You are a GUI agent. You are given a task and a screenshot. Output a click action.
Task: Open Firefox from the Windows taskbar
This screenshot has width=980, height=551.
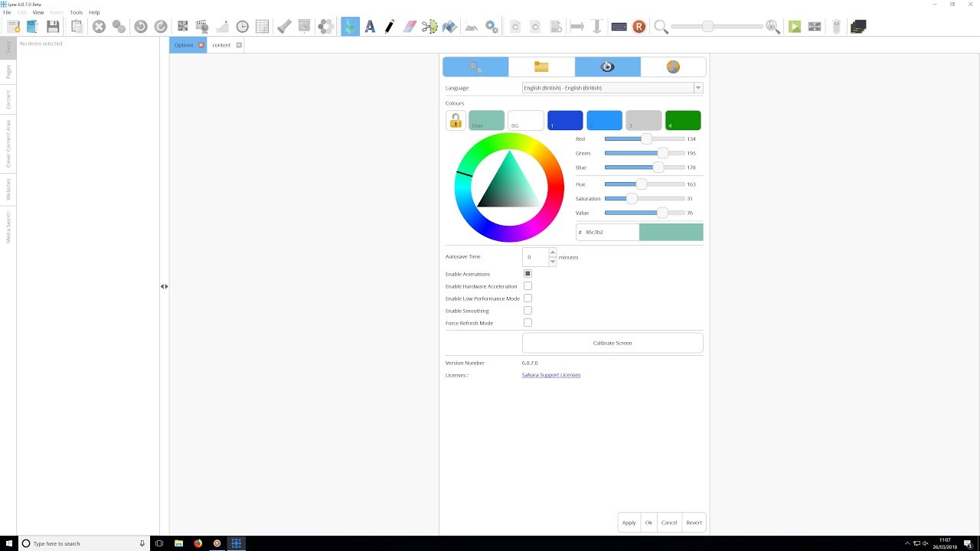[198, 543]
